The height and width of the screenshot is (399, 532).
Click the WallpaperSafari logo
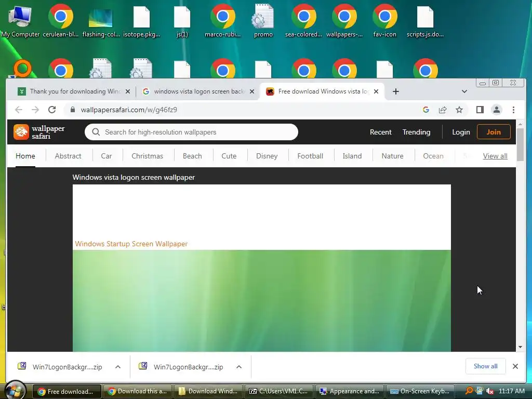tap(39, 132)
